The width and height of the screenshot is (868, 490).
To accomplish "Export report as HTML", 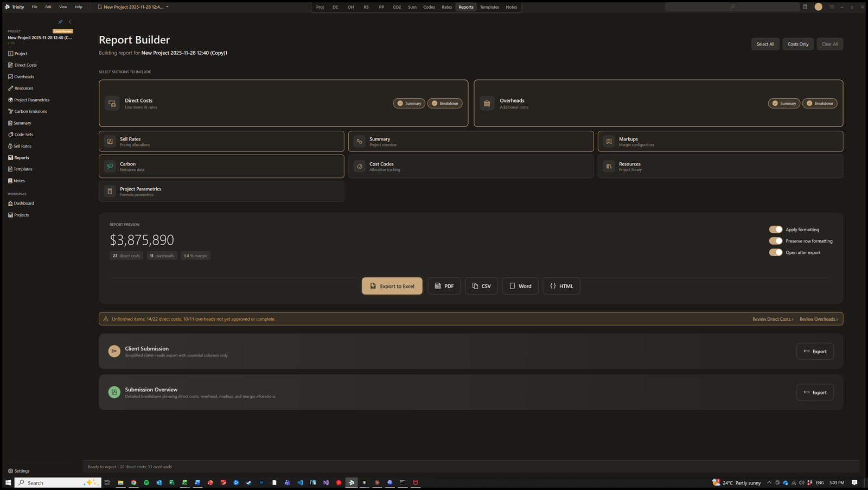I will click(x=561, y=286).
